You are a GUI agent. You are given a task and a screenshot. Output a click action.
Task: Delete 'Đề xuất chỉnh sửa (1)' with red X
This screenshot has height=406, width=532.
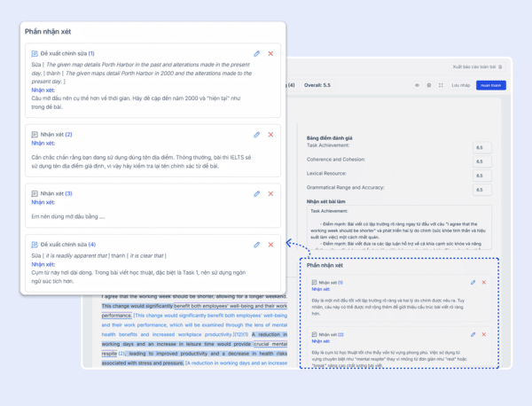pos(270,53)
